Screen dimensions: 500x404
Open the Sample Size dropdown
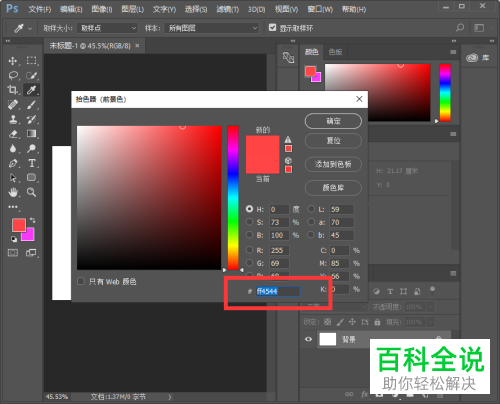(107, 28)
